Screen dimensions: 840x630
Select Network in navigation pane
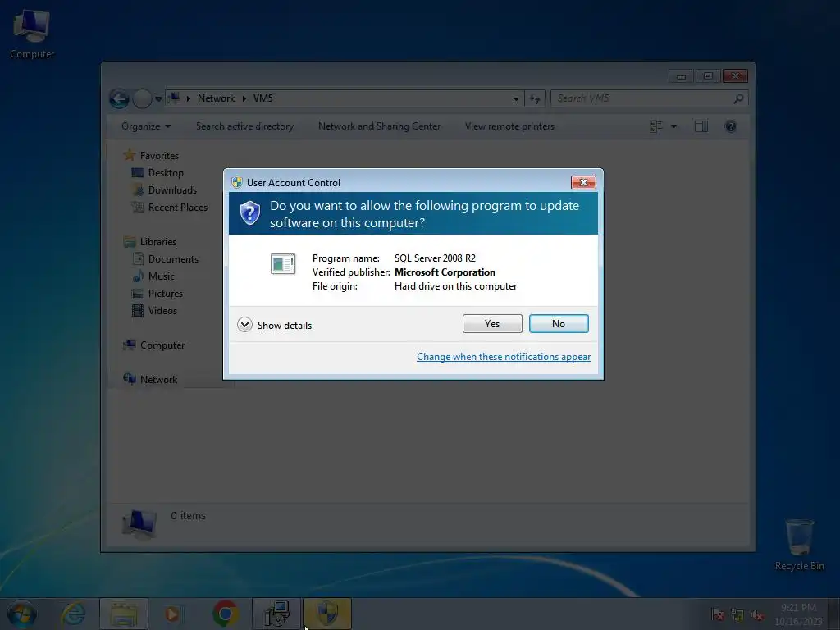point(158,379)
